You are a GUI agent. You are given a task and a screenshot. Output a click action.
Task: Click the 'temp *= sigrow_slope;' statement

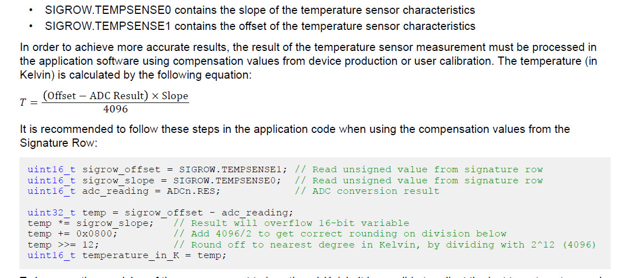click(x=91, y=224)
